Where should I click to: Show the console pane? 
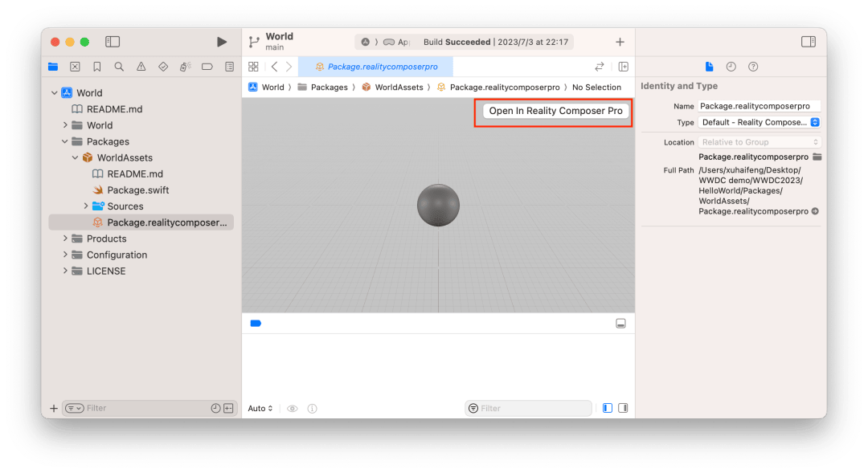pos(623,408)
